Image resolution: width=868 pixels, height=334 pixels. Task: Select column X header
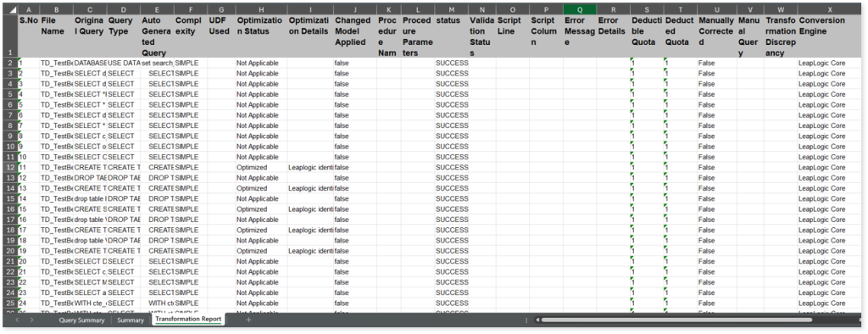pyautogui.click(x=830, y=9)
